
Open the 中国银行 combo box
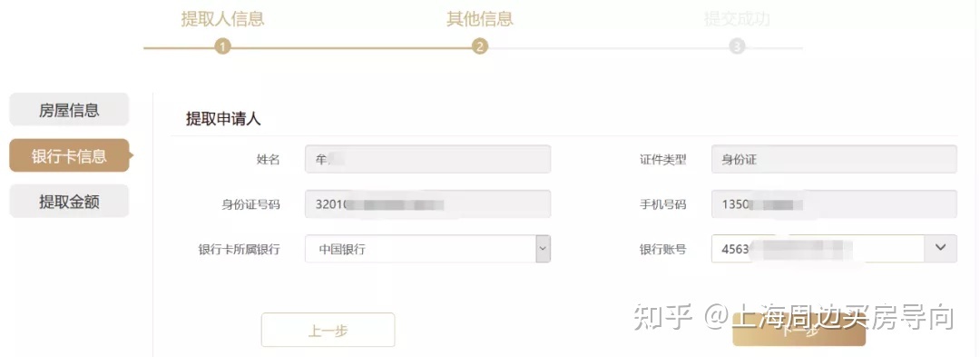point(427,249)
